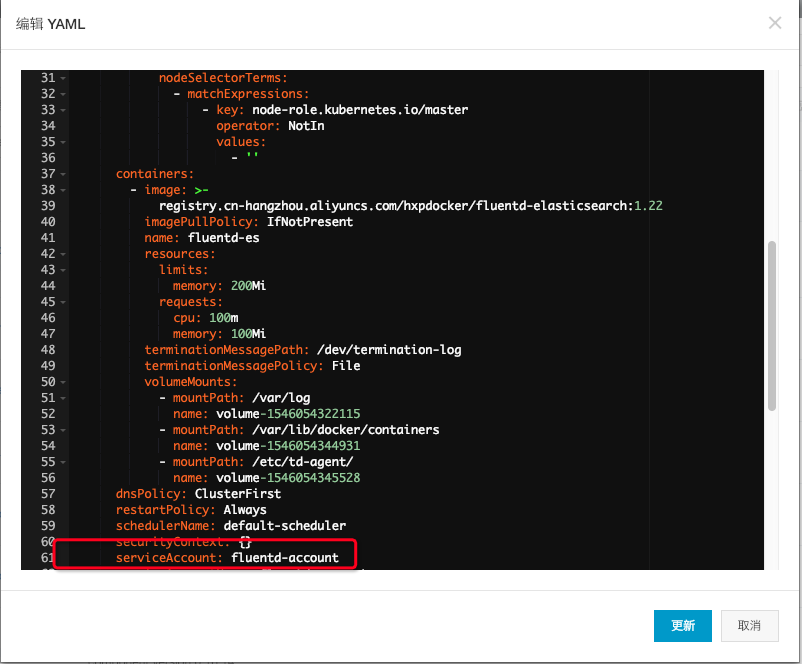The width and height of the screenshot is (802, 664).
Task: Click the 'IfNotPresent' value
Action: [x=310, y=222]
